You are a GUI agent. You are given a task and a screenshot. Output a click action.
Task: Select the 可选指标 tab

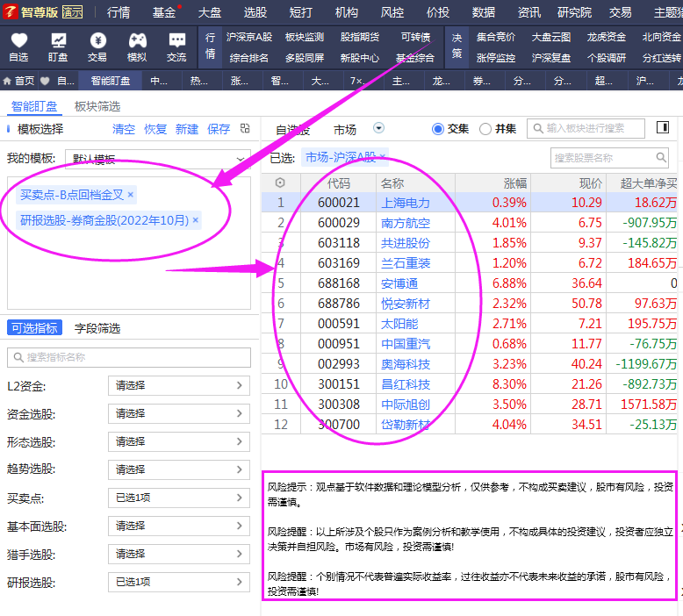(x=34, y=328)
